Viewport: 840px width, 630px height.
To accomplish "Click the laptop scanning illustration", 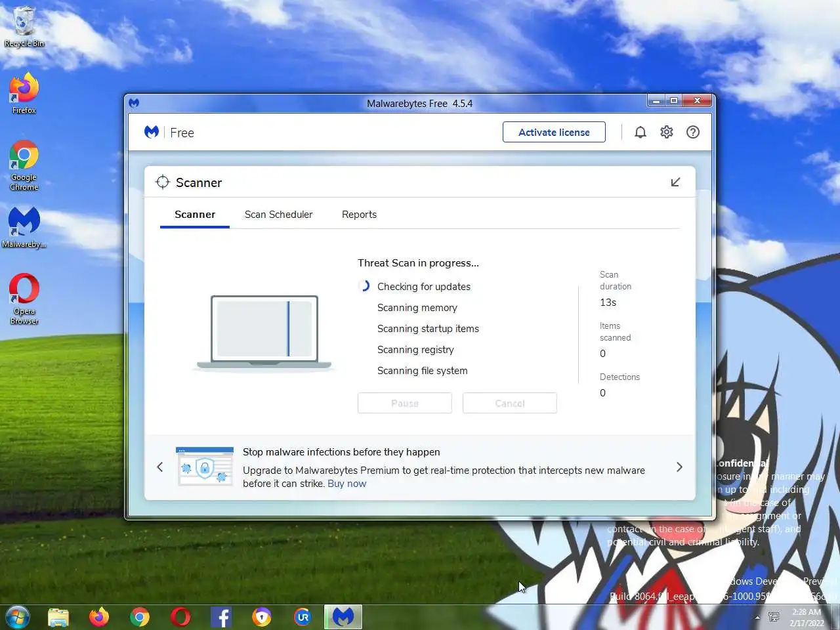I will [264, 333].
